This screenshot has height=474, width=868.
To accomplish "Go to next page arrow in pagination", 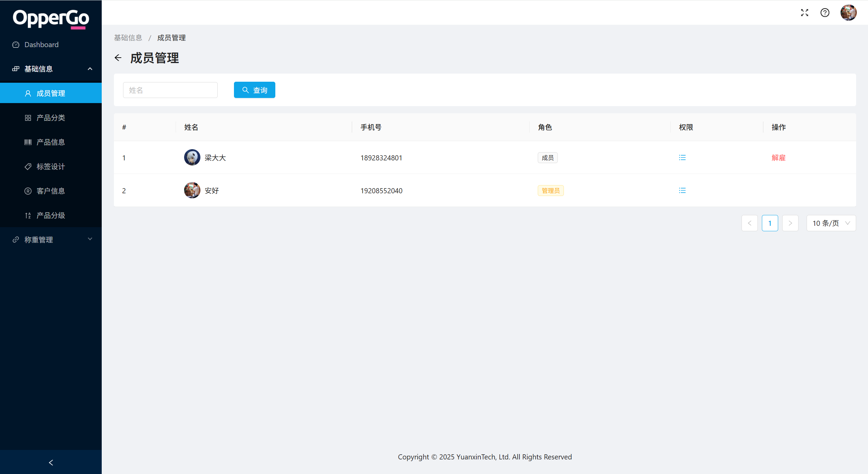I will [x=790, y=223].
